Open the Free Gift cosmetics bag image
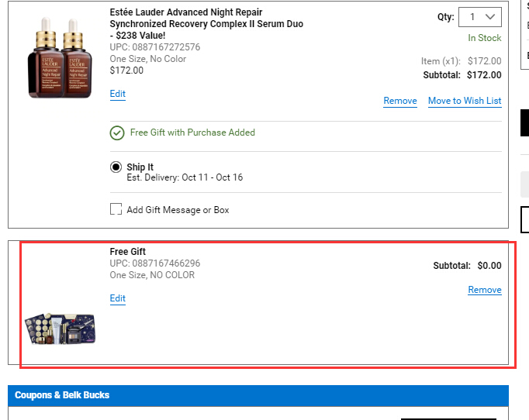Viewport: 529px width, 420px height. [60, 329]
